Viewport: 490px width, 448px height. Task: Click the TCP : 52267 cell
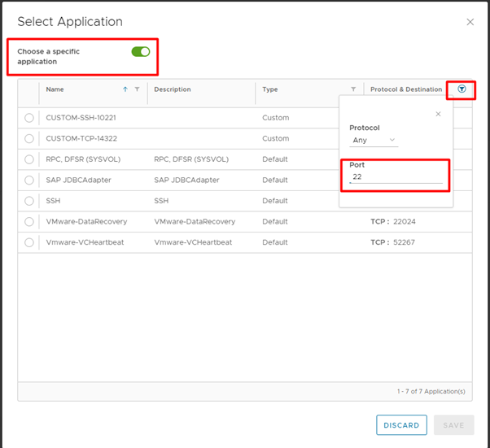pos(392,242)
